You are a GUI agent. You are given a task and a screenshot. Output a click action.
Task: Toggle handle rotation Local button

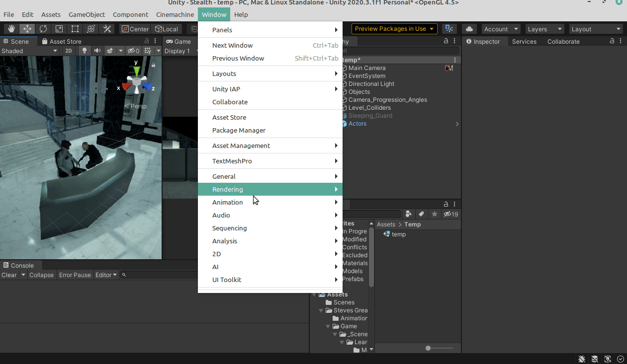(x=167, y=29)
